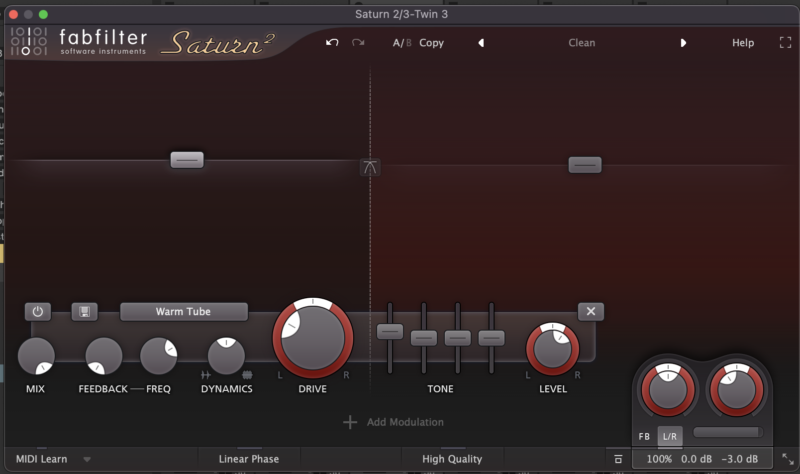The height and width of the screenshot is (474, 800).
Task: Select the L/R channel mode
Action: pos(669,437)
